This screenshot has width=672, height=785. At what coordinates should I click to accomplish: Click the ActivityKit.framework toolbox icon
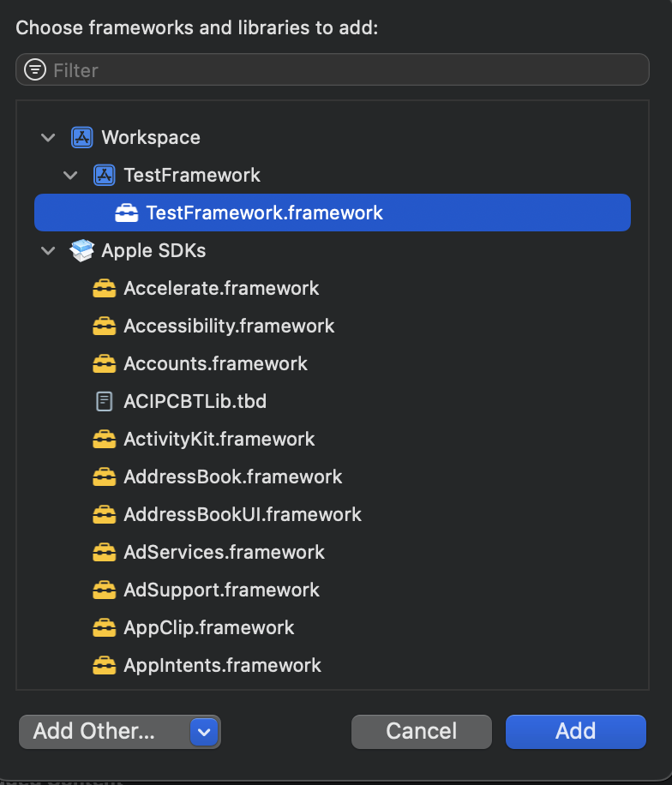[105, 439]
